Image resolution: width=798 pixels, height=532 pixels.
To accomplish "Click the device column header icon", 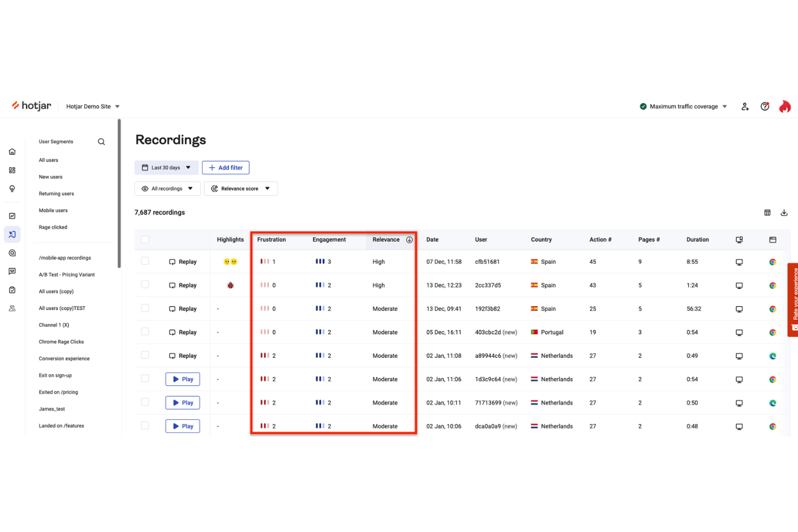I will pos(739,240).
